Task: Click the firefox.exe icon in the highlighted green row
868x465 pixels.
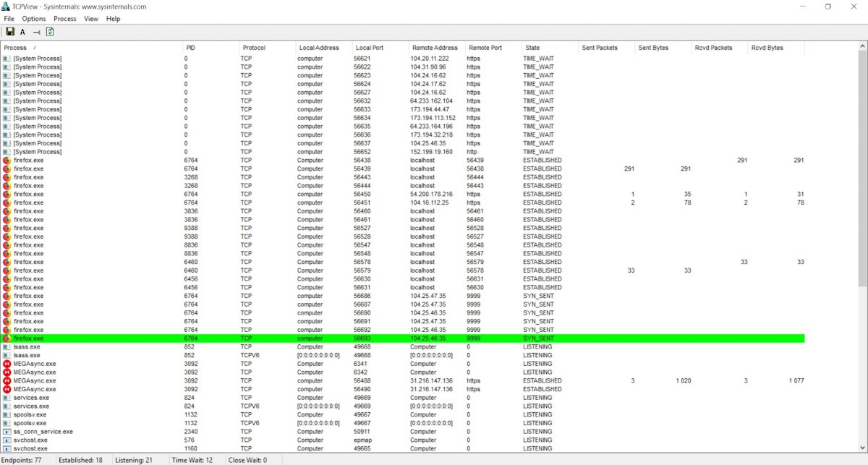Action: 7,338
